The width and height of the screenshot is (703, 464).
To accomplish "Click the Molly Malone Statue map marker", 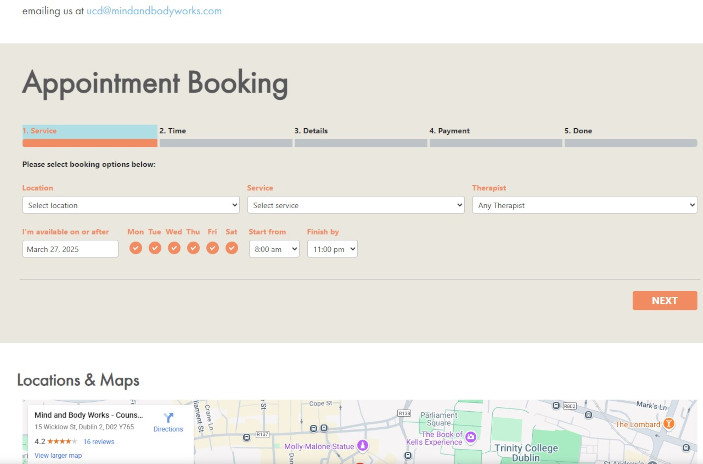I will (x=363, y=446).
